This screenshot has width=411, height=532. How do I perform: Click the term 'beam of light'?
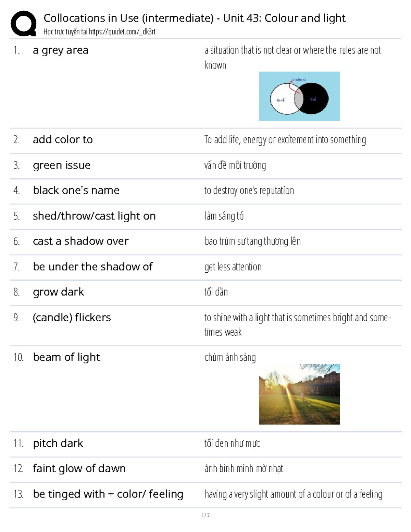pyautogui.click(x=66, y=357)
